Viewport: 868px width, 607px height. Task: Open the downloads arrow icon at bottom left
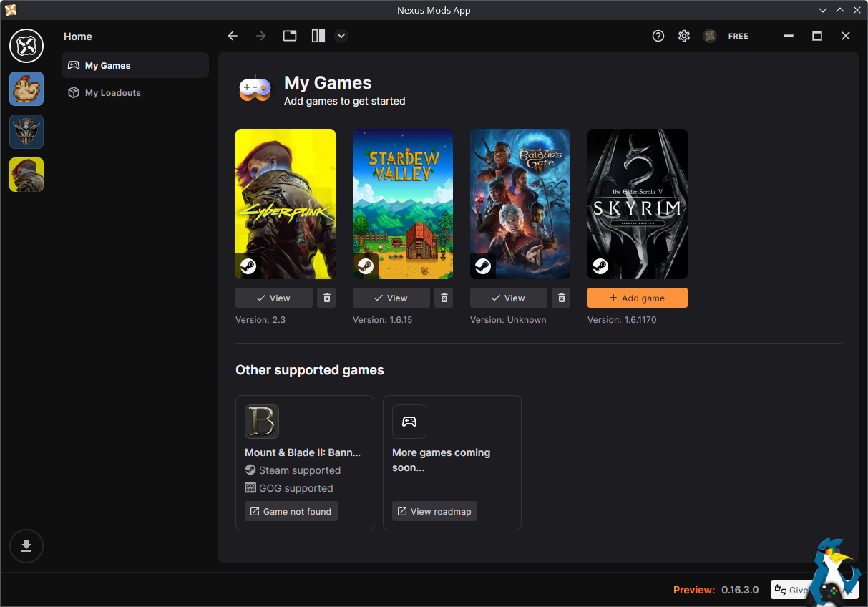click(26, 546)
